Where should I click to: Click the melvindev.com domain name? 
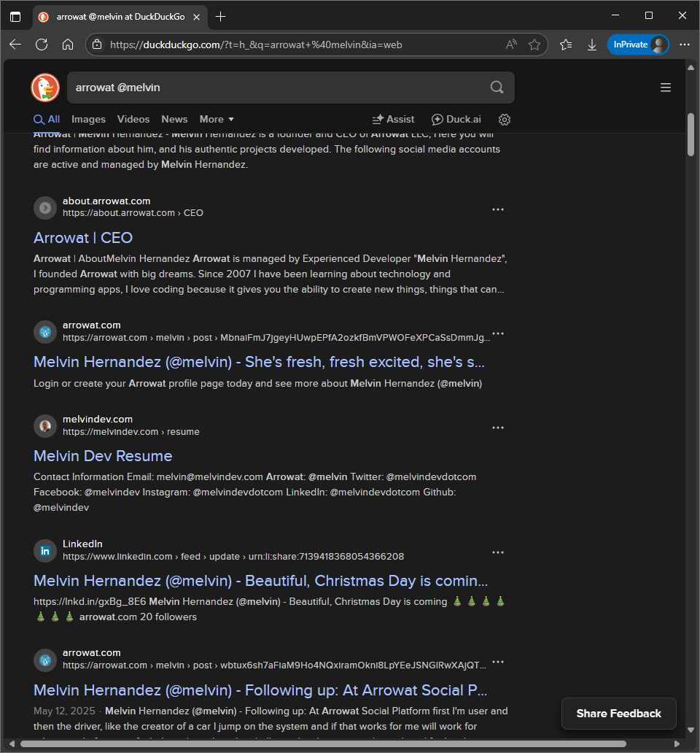pyautogui.click(x=98, y=420)
